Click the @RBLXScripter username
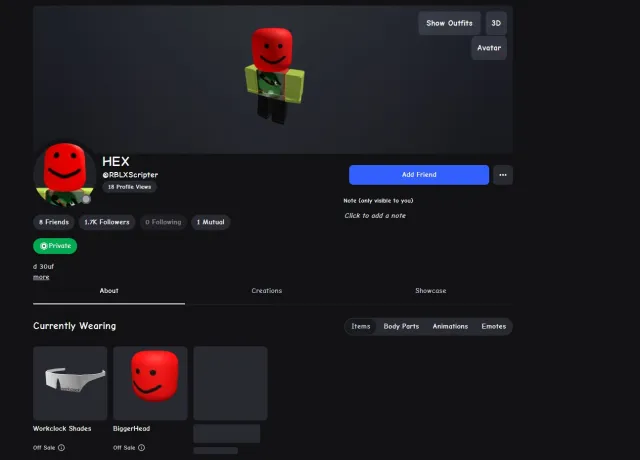 pos(130,175)
